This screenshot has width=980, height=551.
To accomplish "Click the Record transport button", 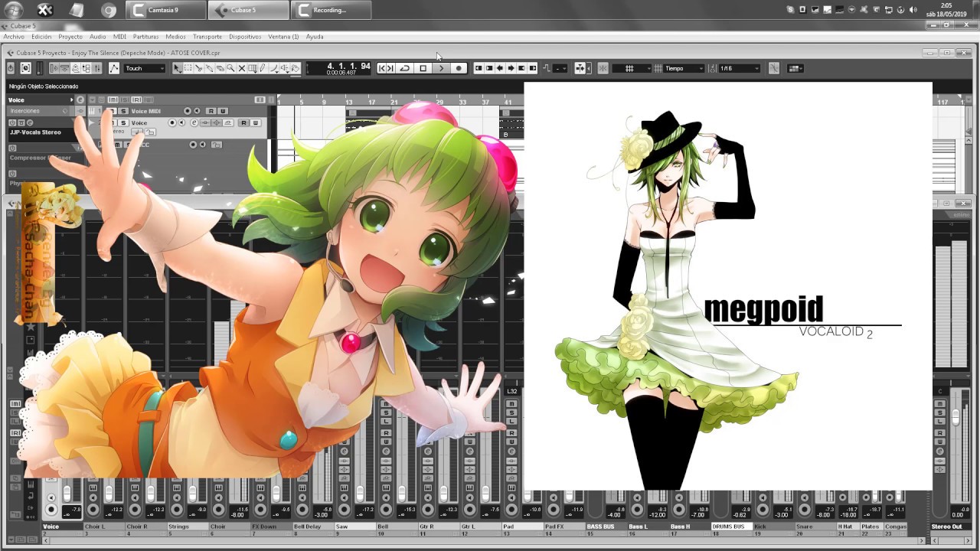I will coord(459,68).
